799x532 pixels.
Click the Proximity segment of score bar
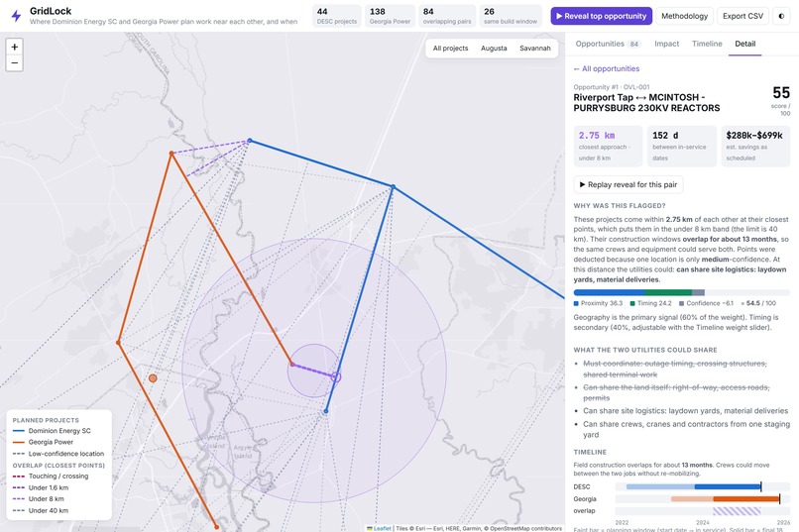[609, 292]
